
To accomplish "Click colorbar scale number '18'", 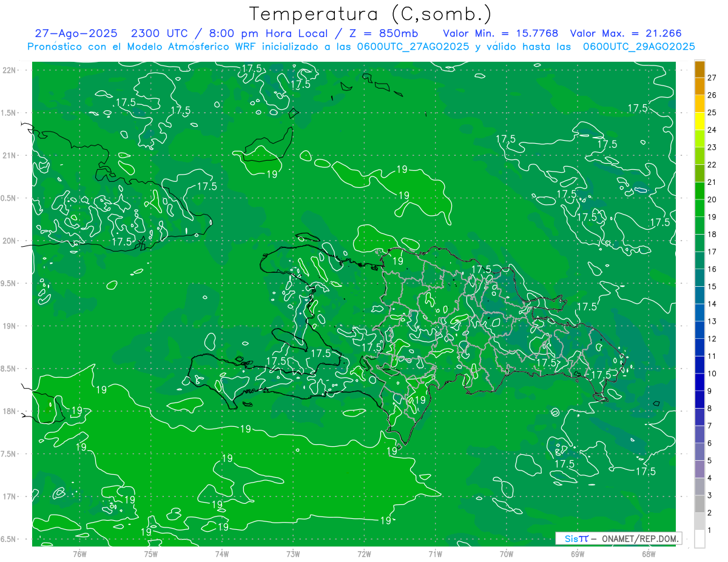I will (x=712, y=234).
